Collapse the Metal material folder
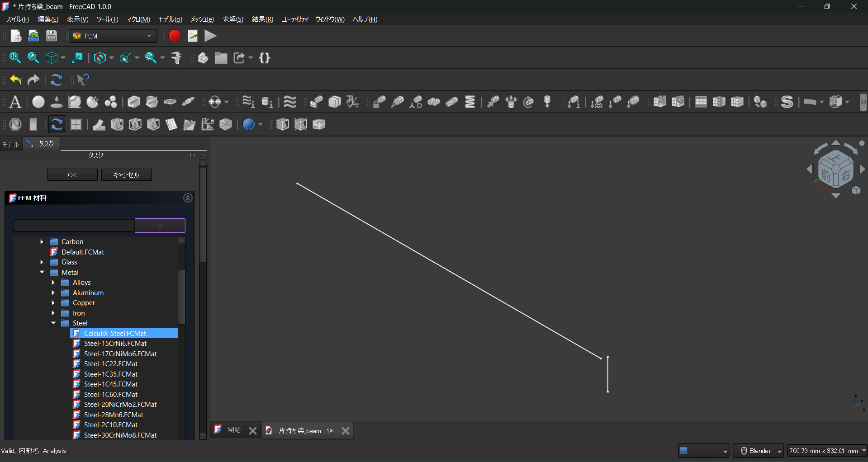 (x=42, y=272)
